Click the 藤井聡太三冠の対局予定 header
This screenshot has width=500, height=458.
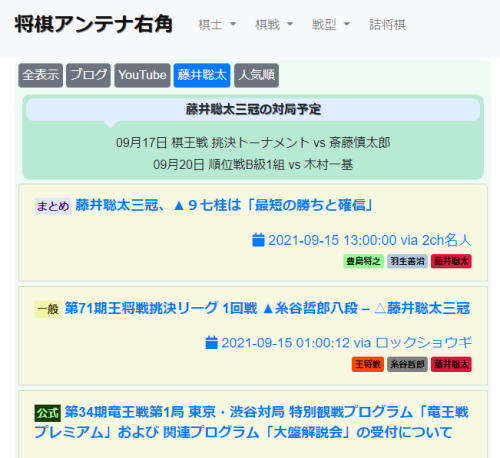[253, 109]
